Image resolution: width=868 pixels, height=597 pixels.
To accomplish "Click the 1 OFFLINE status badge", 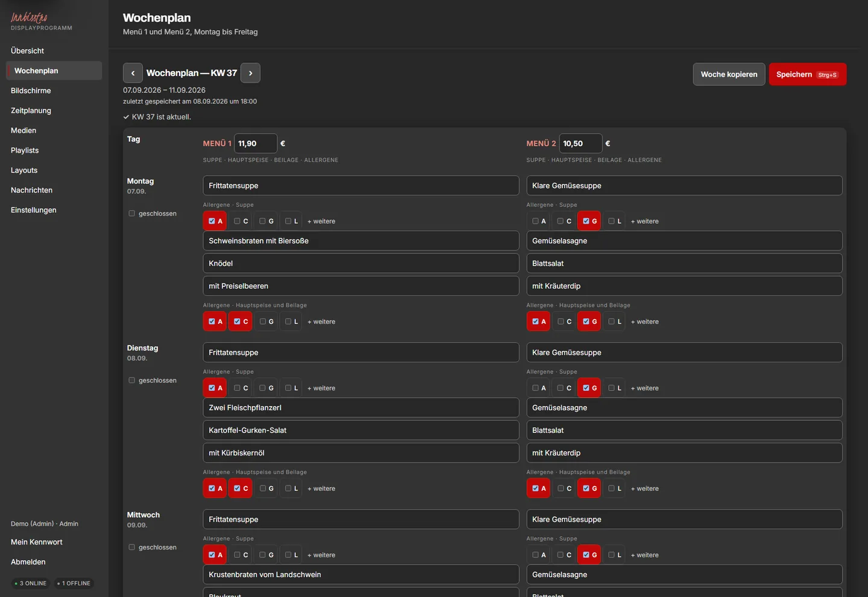I will [x=74, y=584].
